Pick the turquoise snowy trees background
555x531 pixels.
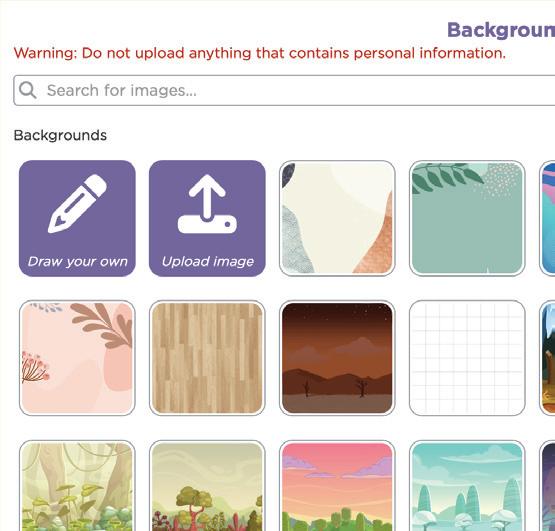(467, 486)
